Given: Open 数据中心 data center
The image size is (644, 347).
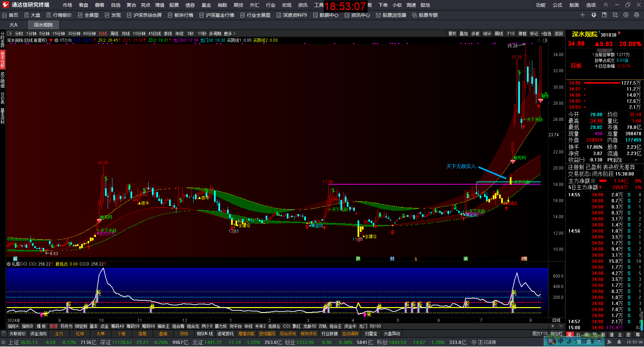Looking at the screenshot, I should [x=326, y=15].
